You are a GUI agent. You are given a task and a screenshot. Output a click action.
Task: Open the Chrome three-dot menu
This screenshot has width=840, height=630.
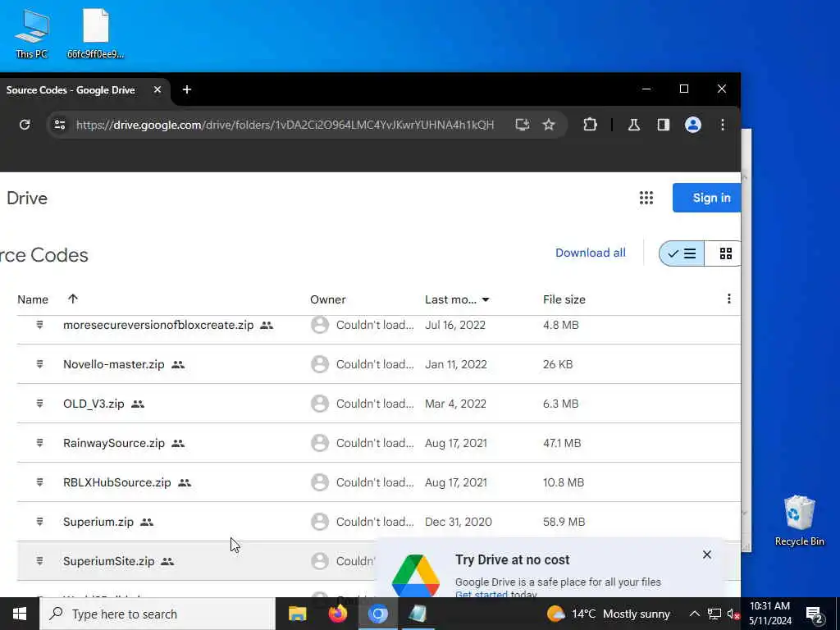(x=722, y=125)
